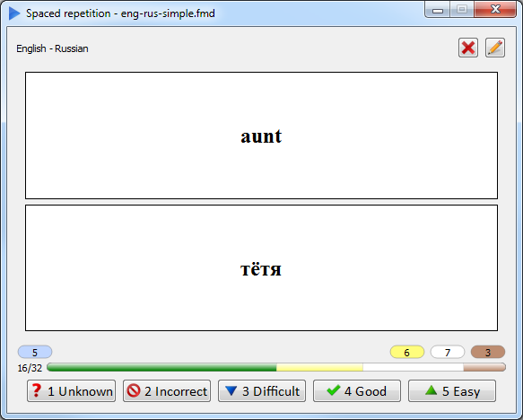Click the blue badge showing 5
The width and height of the screenshot is (523, 420).
point(35,353)
